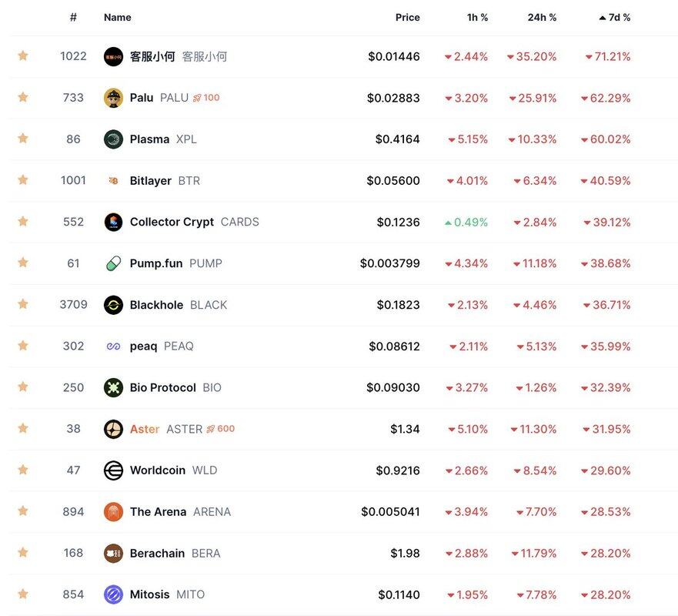Sort by the 24h % column header

click(542, 17)
